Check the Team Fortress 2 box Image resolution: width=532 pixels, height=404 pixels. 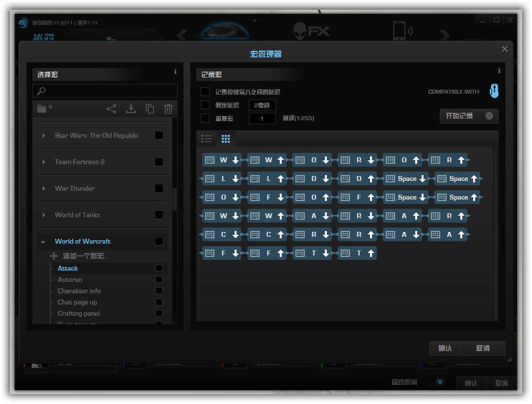159,162
